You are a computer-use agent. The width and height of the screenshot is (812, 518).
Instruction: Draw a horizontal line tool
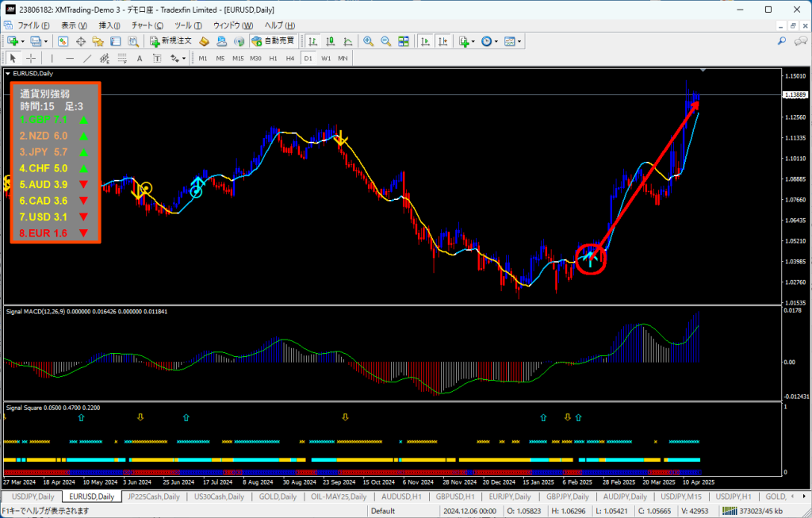click(70, 58)
